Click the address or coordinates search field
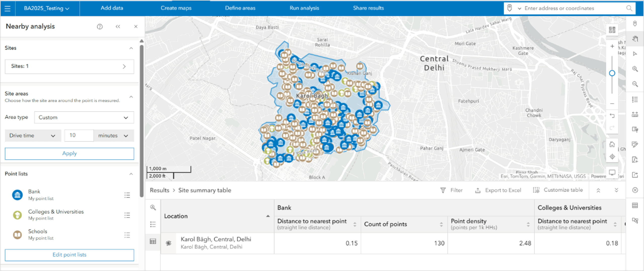Image resolution: width=644 pixels, height=271 pixels. pos(574,8)
